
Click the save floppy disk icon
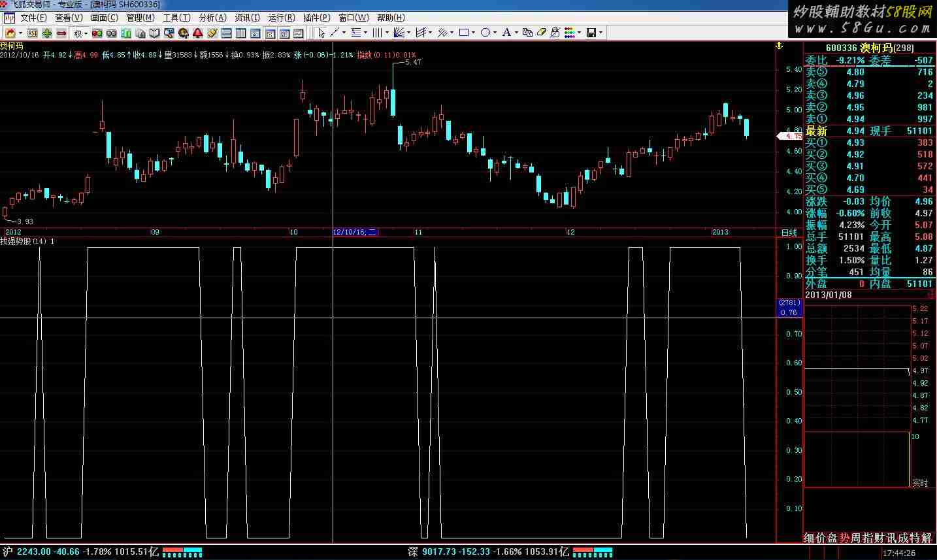click(591, 33)
